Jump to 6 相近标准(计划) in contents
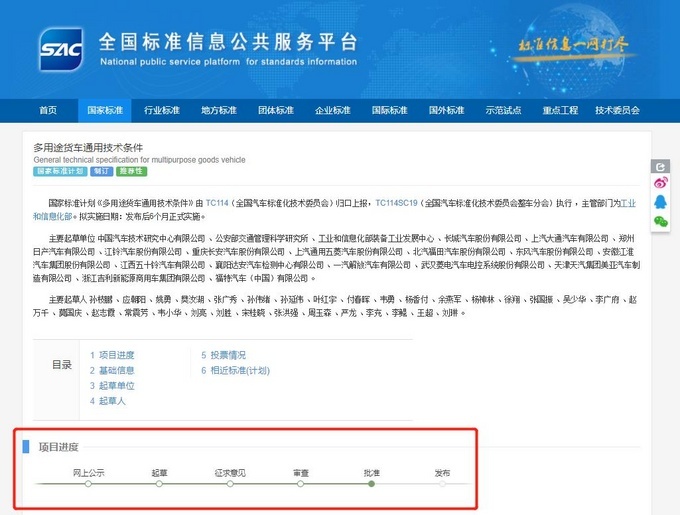The height and width of the screenshot is (515, 680). [x=235, y=370]
